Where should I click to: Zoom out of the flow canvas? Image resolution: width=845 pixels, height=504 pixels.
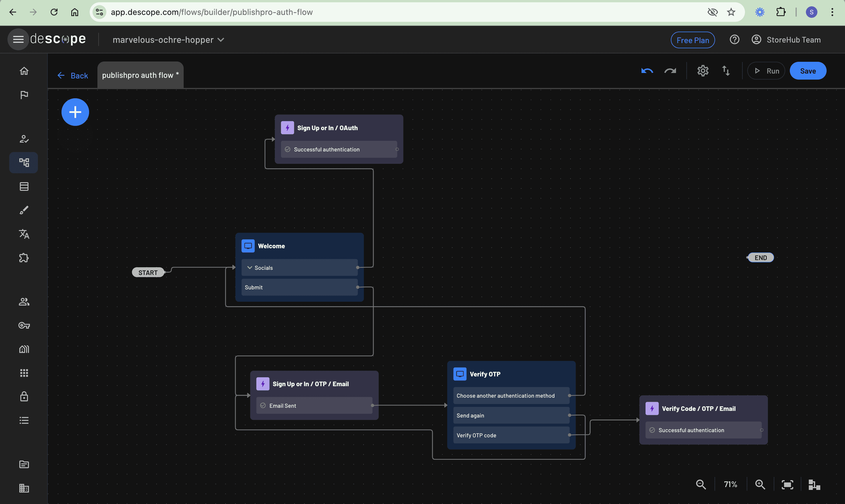tap(701, 484)
